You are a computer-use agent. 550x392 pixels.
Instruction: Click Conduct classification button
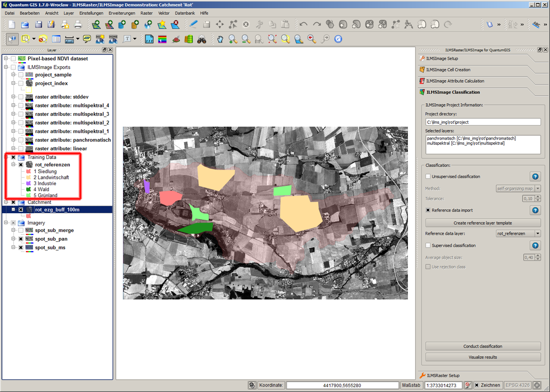point(483,346)
